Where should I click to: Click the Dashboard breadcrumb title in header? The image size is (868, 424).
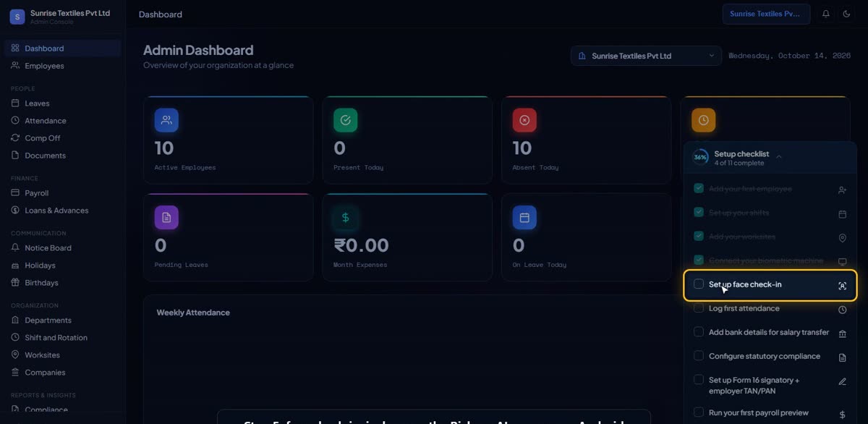[x=161, y=14]
